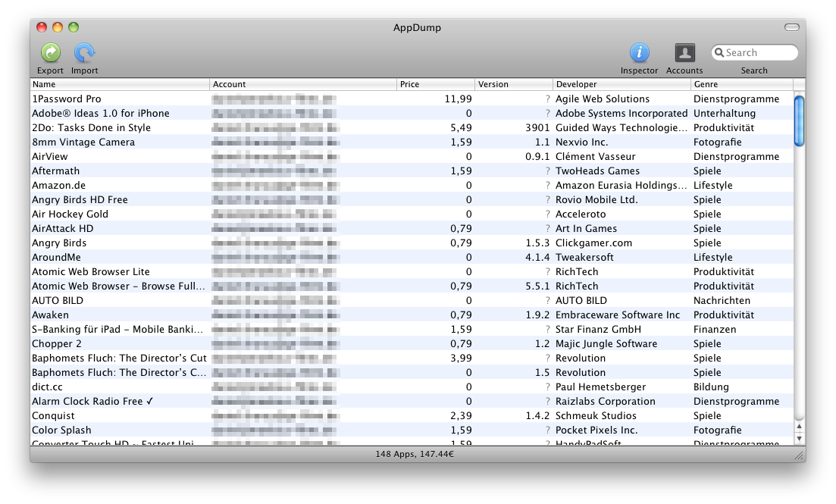Open the Accounts toolbar icon
The width and height of the screenshot is (836, 504).
(x=684, y=53)
